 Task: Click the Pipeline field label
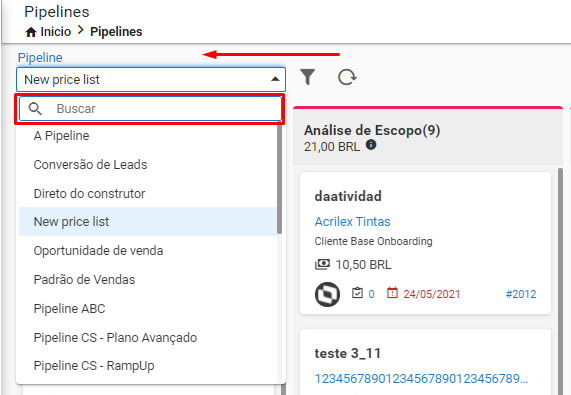click(40, 58)
